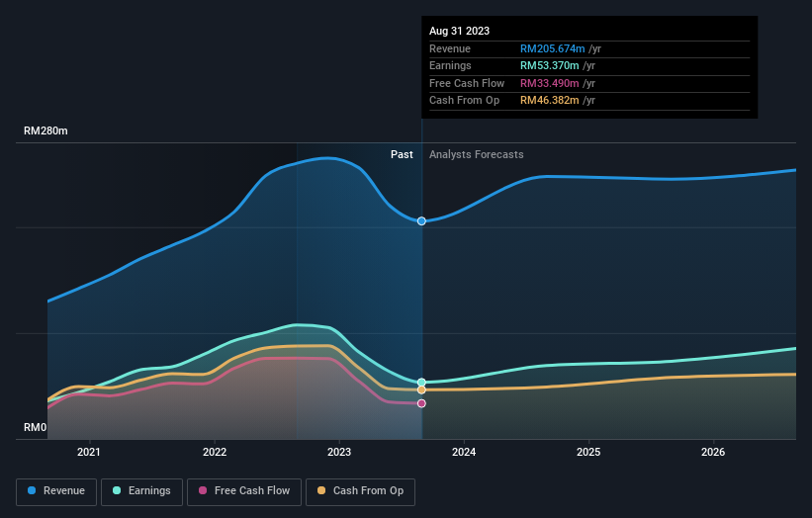
Task: Click the pink Free Cash Flow legend dot
Action: [203, 490]
